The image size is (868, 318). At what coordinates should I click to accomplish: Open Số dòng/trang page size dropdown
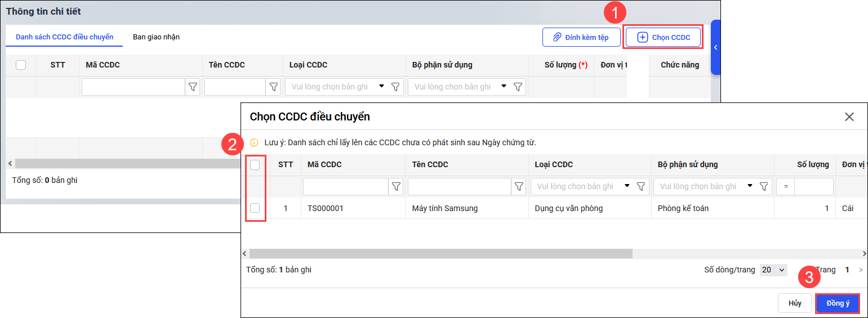click(x=773, y=270)
